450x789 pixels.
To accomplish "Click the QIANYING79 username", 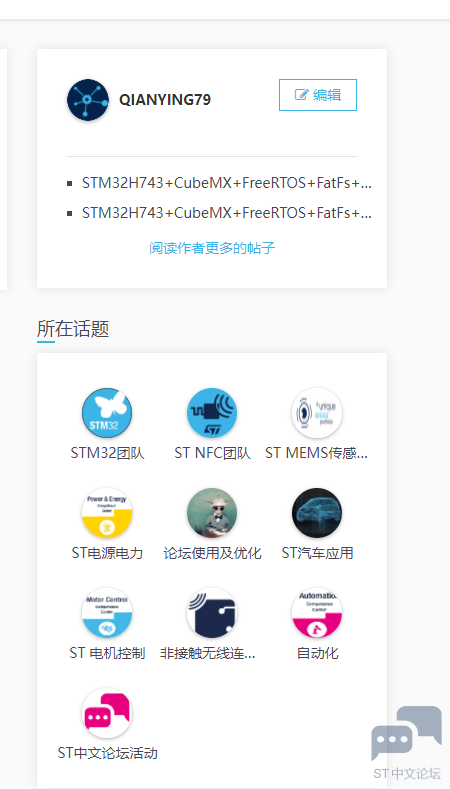I will [x=165, y=100].
